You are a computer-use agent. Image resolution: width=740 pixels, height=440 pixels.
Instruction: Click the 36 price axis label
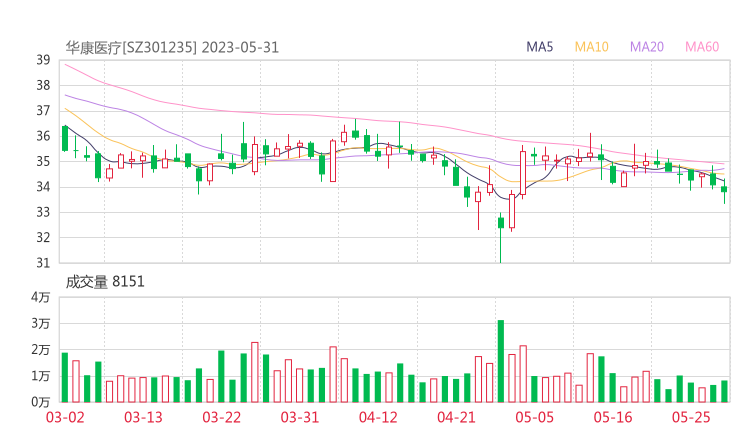tap(43, 136)
